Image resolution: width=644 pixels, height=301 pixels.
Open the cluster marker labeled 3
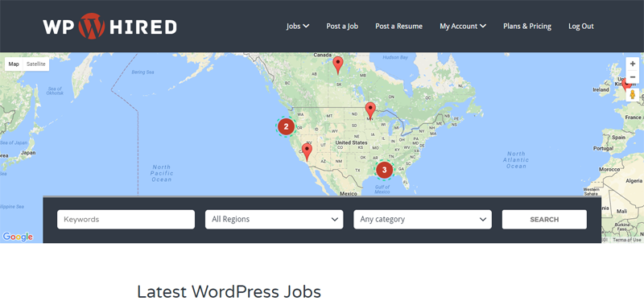385,170
